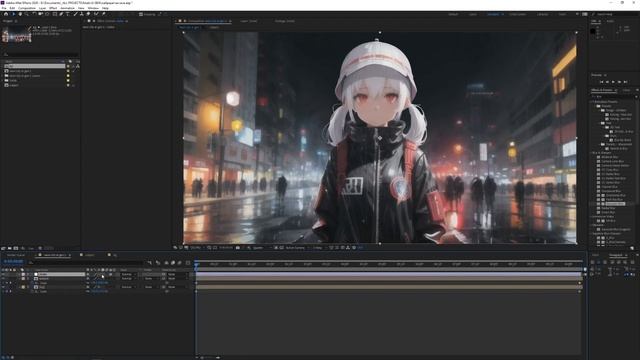Toggle hide shy layers in timeline
The image size is (640, 360).
coord(166,263)
